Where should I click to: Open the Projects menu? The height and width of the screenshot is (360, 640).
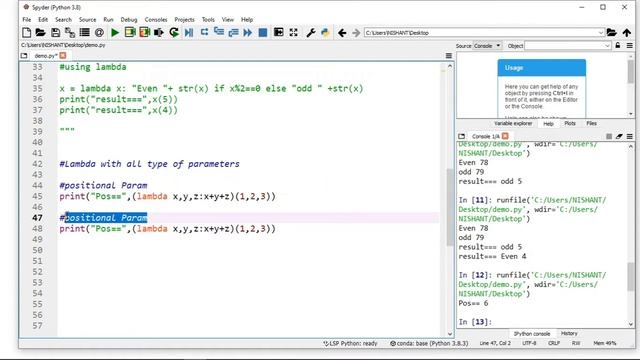(184, 20)
